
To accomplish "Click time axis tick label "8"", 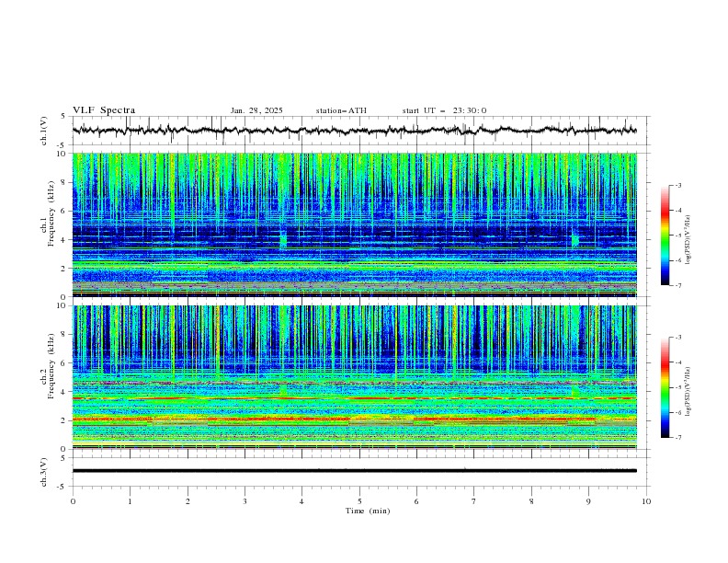I will click(x=531, y=501).
